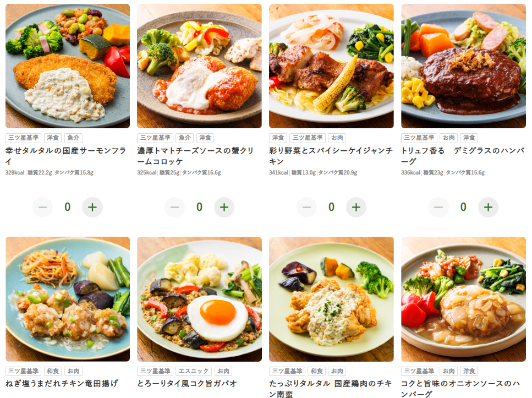Open the salmon fry dish photo
Screen dimensions: 532x398
[68, 66]
